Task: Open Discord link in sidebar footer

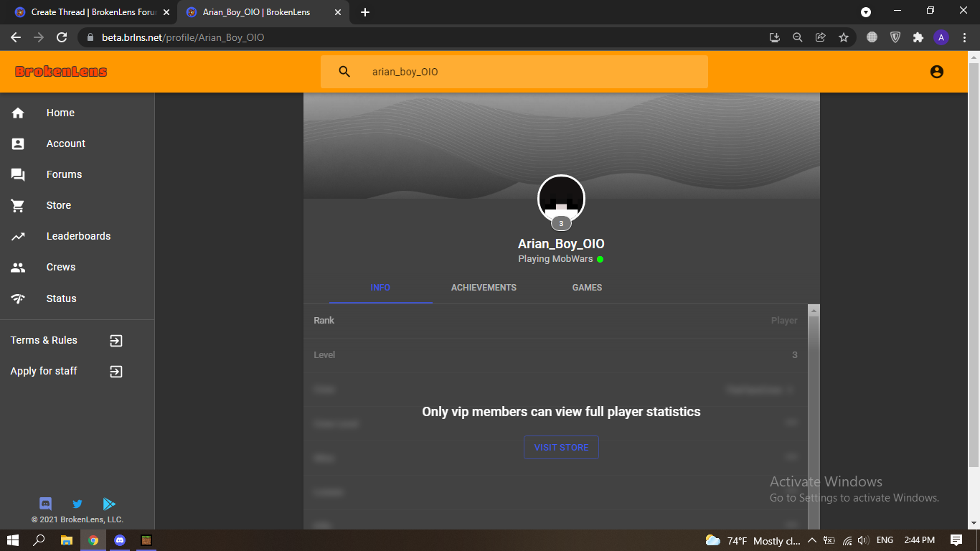Action: (45, 504)
